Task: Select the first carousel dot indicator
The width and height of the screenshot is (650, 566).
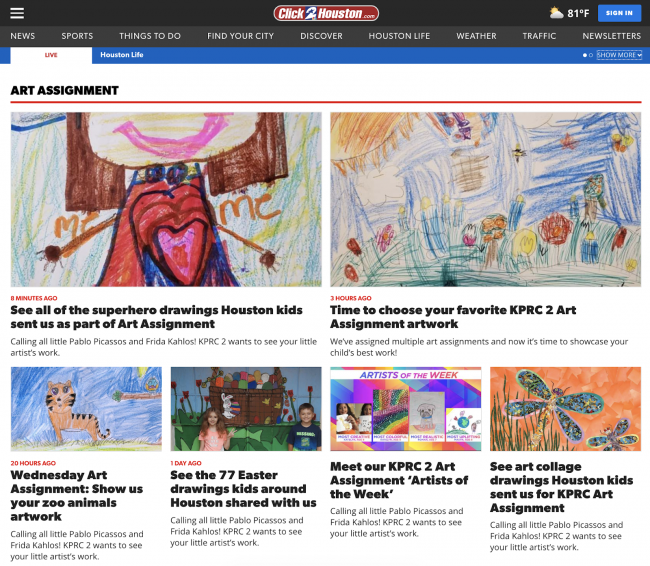Action: 585,55
